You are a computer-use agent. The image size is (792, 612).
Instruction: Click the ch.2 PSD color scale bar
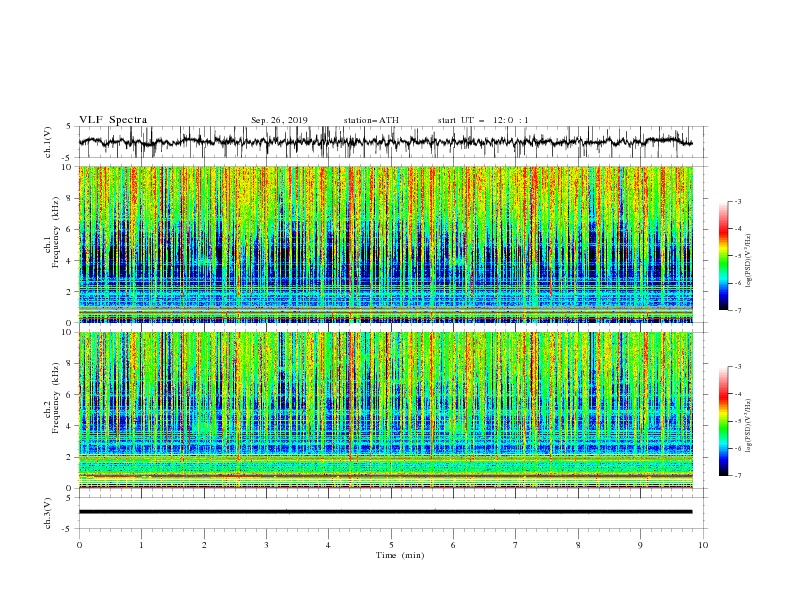[x=723, y=421]
